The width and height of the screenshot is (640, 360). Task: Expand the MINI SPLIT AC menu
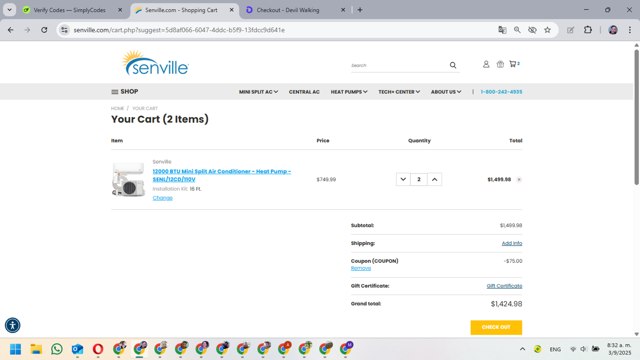(258, 92)
